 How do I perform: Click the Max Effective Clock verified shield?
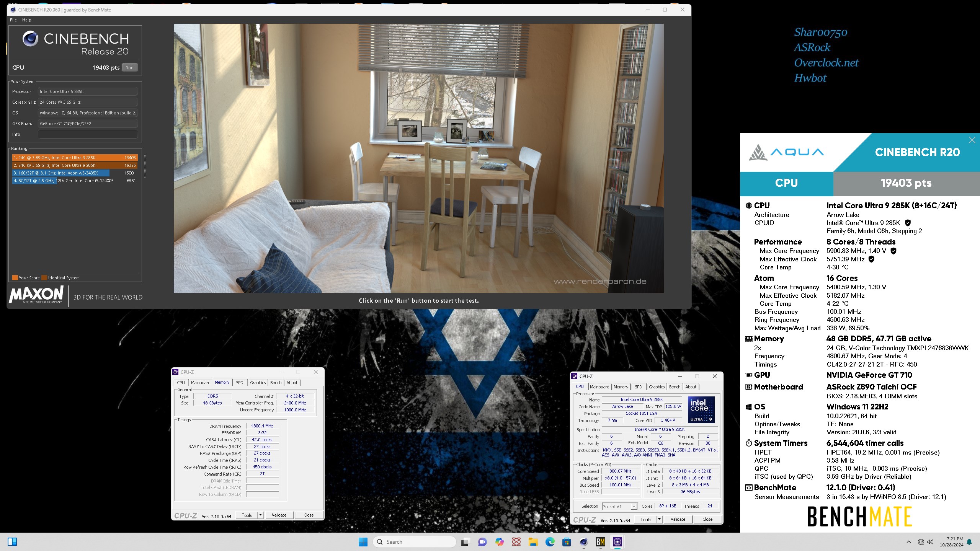pyautogui.click(x=871, y=259)
